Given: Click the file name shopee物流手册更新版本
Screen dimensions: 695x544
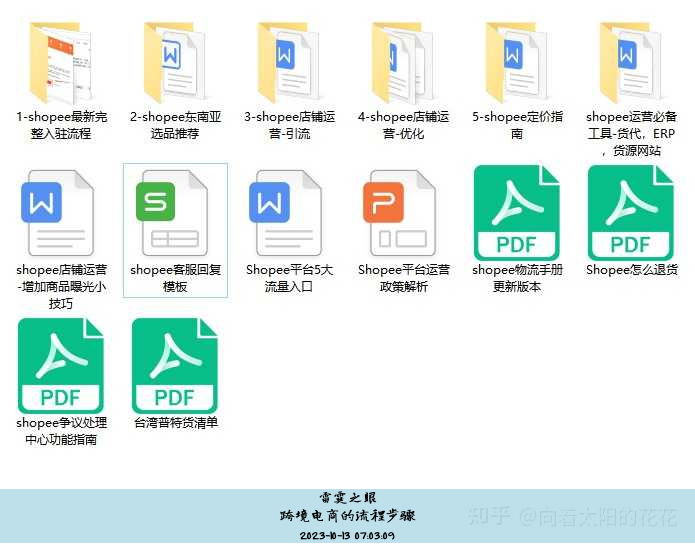Looking at the screenshot, I should point(517,278).
